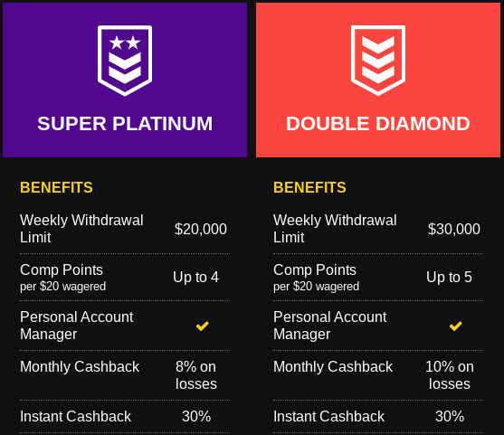
Task: Click the BENEFITS heading under Double Diamond
Action: pyautogui.click(x=309, y=187)
